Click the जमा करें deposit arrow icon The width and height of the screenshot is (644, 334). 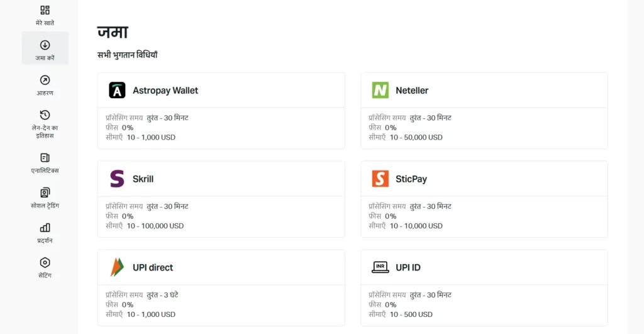pos(45,45)
